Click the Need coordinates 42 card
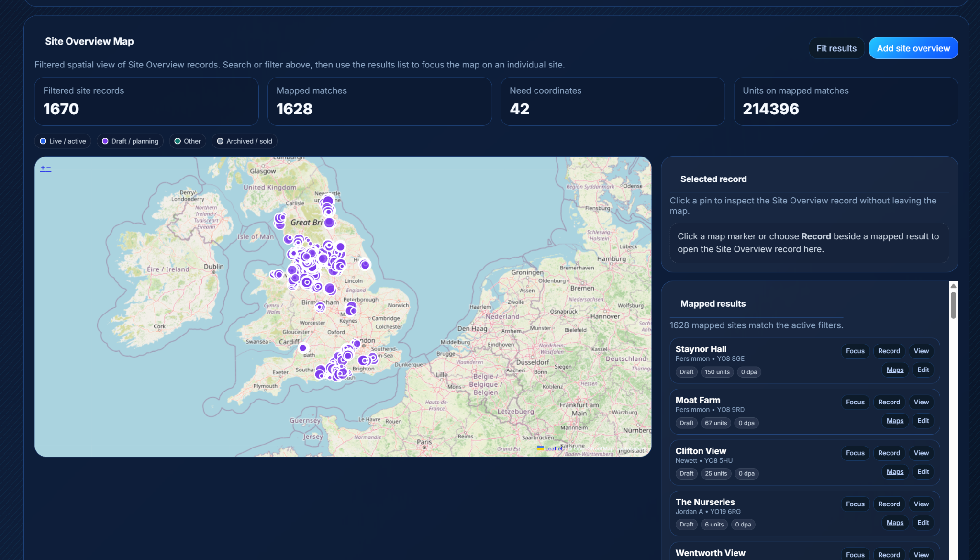980x560 pixels. 612,102
